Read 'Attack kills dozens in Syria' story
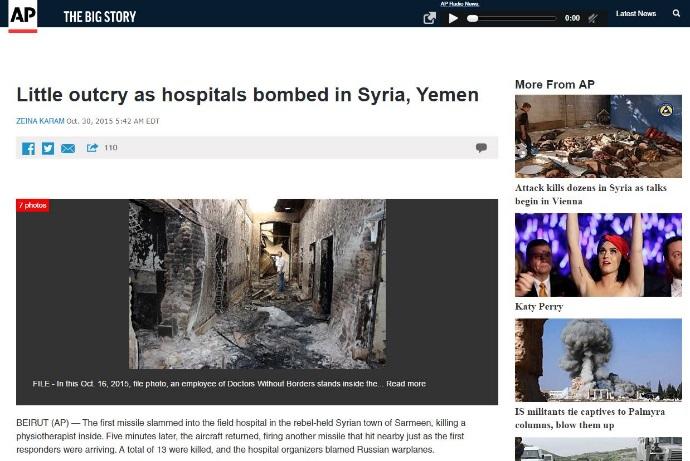The width and height of the screenshot is (690, 461). (591, 194)
